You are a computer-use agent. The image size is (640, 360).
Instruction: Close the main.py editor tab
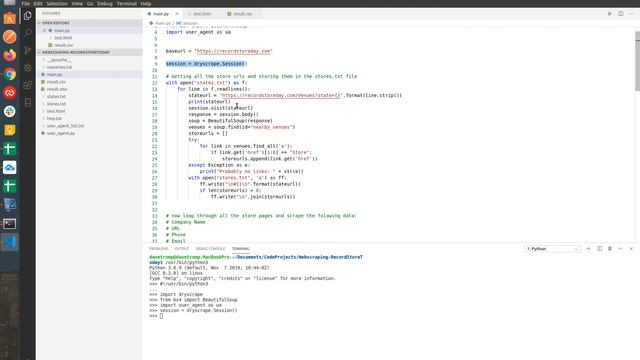(177, 14)
